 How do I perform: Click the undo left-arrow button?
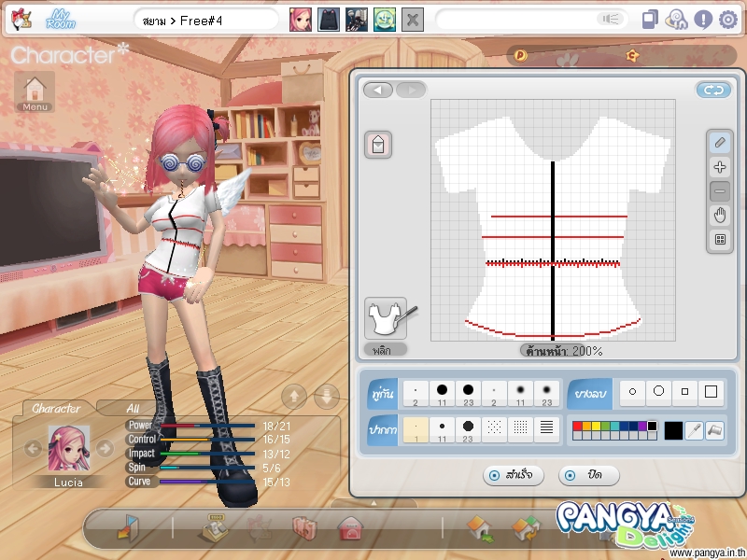pos(378,90)
